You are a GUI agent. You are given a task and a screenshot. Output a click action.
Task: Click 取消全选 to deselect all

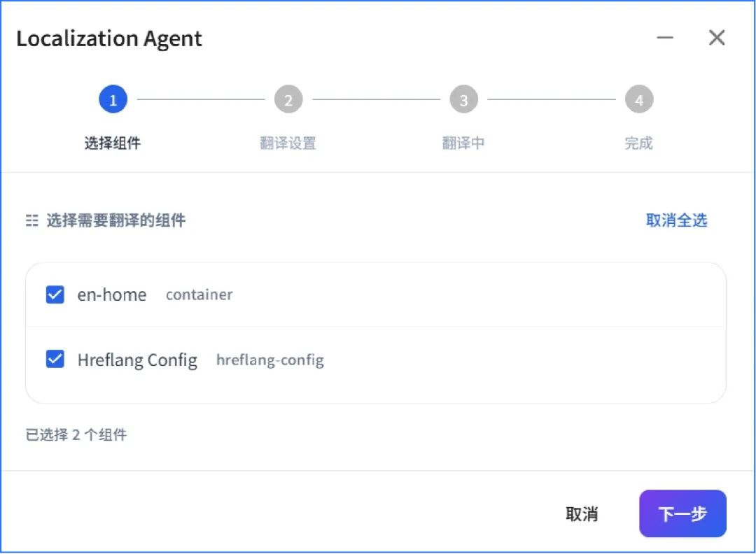point(676,220)
